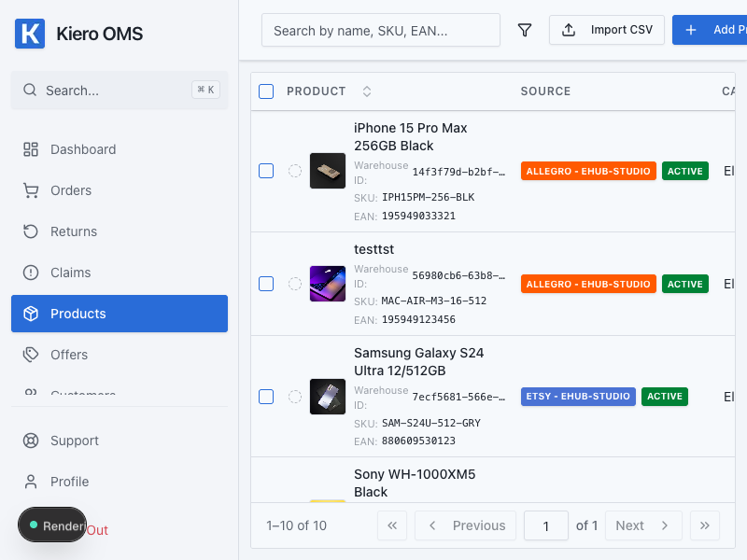The height and width of the screenshot is (560, 747).
Task: Open Support page
Action: click(120, 441)
